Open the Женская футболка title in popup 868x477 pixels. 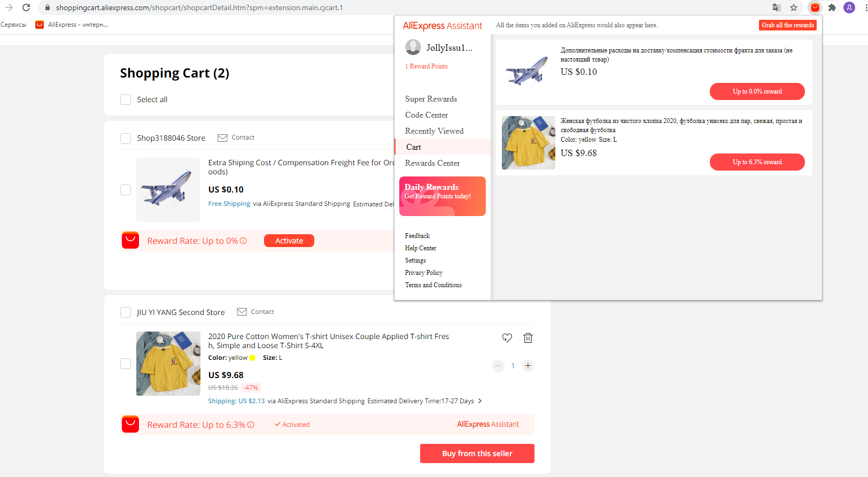[x=681, y=125]
